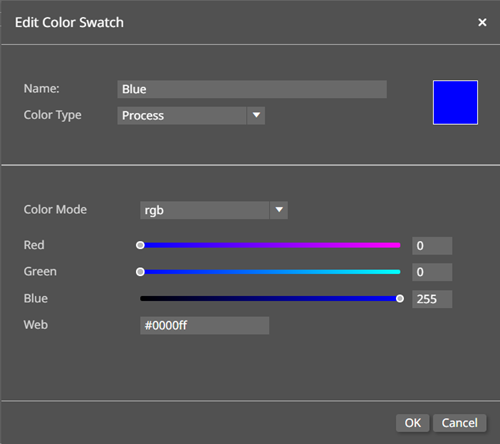Confirm with the OK button
Screen dimensions: 500x444
click(x=413, y=423)
